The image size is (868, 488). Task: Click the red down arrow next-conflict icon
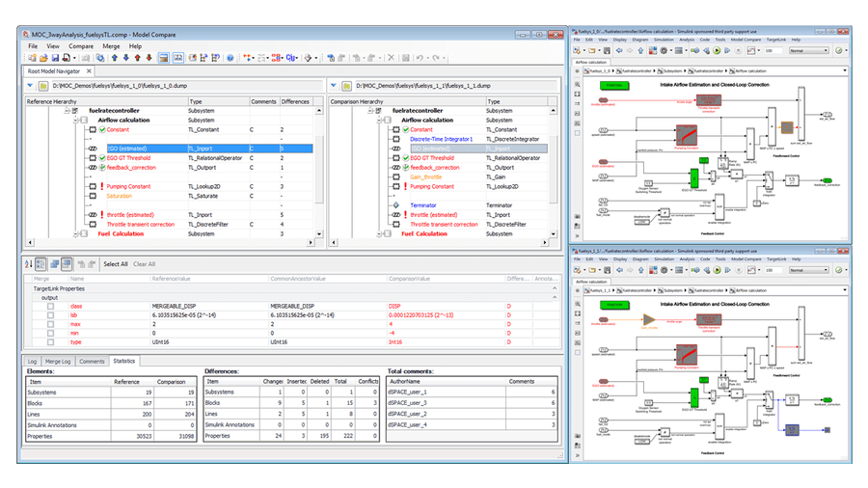point(149,58)
